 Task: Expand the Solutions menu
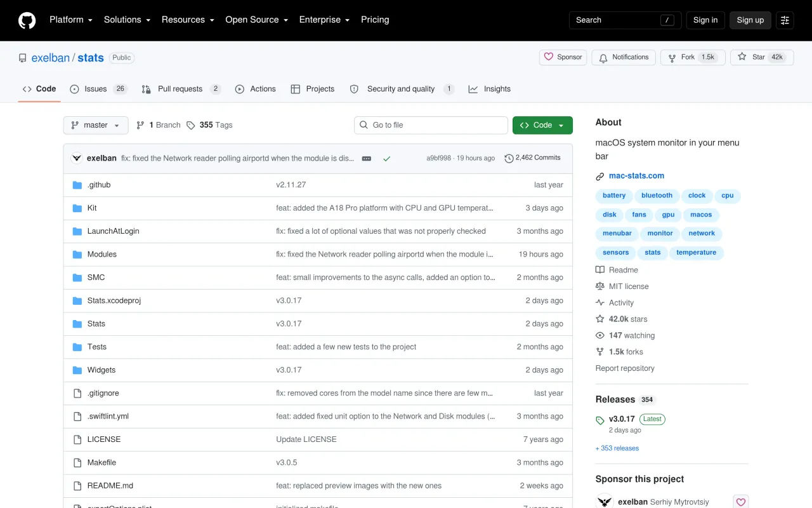pos(127,20)
